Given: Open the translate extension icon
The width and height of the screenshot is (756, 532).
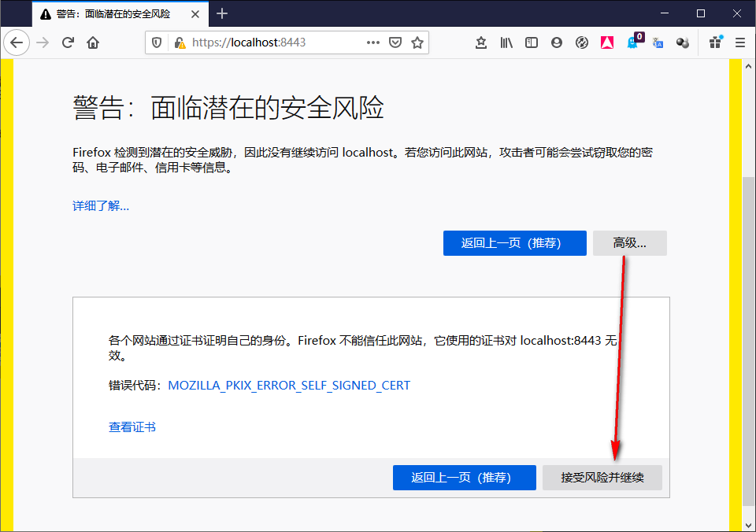Looking at the screenshot, I should click(658, 42).
